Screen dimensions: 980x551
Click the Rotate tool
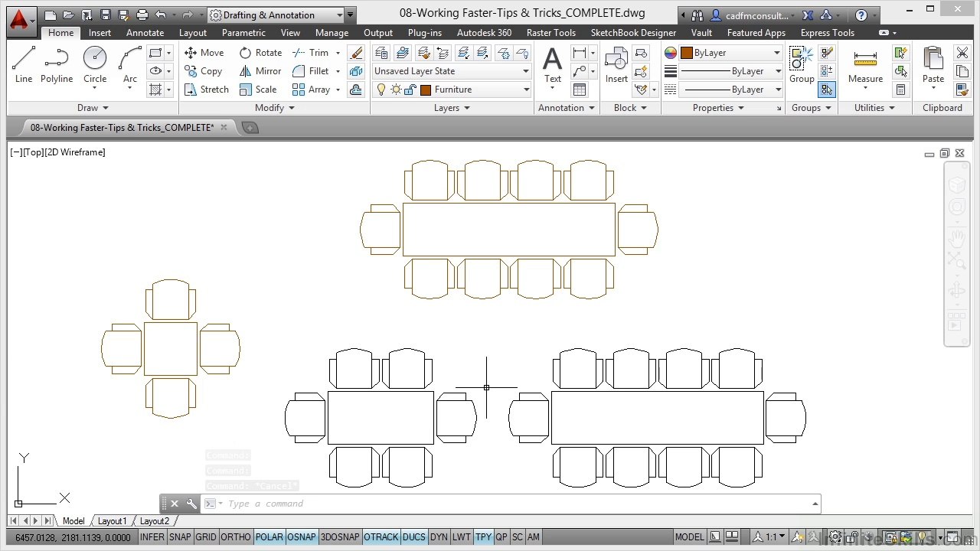point(260,53)
